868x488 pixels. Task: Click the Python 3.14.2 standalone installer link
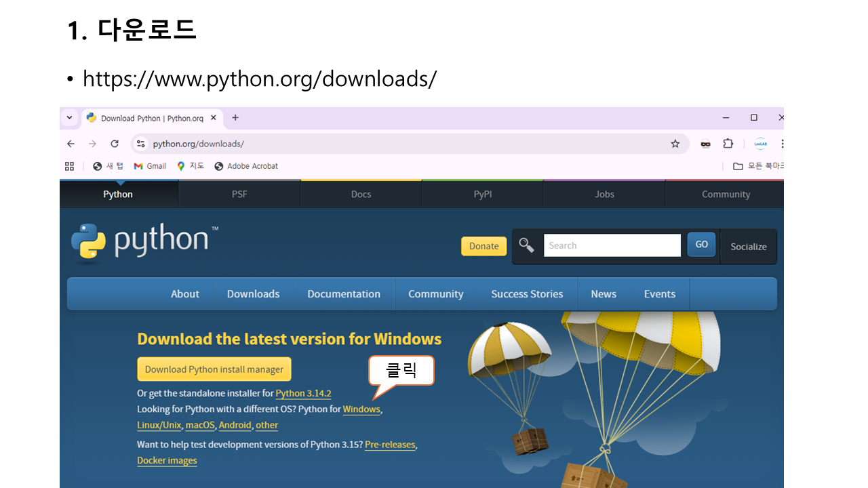(x=303, y=393)
